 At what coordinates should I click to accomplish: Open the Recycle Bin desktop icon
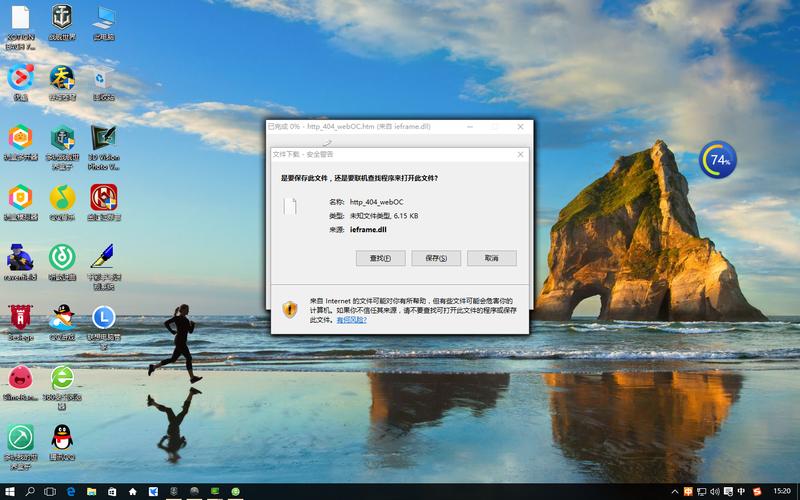tap(102, 78)
